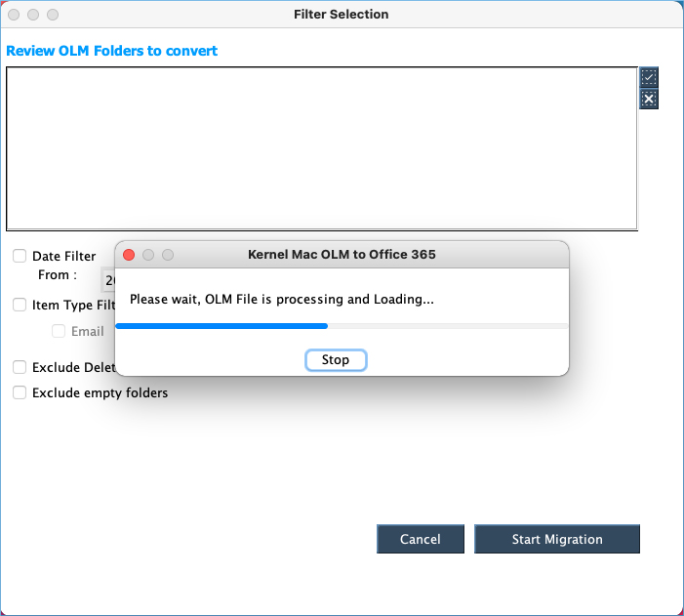684x616 pixels.
Task: Click the select all folders icon
Action: [649, 78]
